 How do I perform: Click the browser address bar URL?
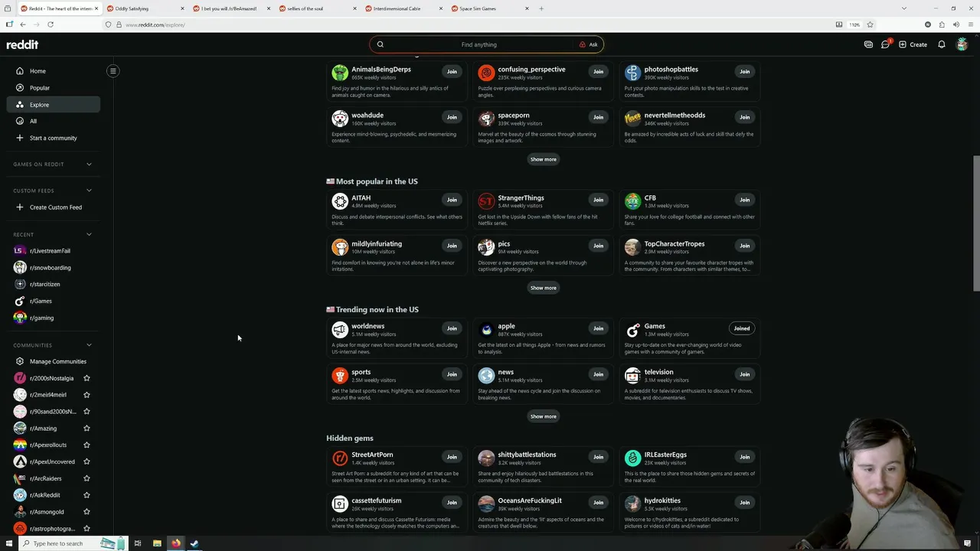coord(155,24)
